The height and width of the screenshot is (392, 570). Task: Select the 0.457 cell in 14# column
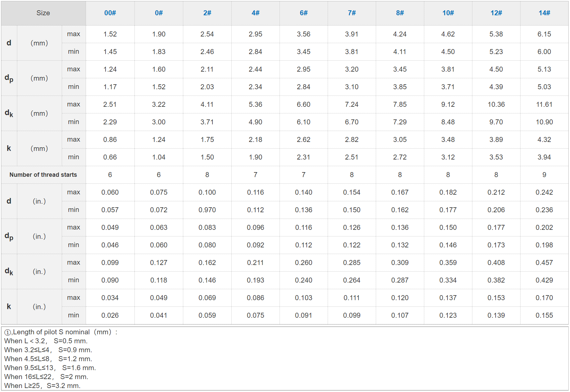point(544,263)
